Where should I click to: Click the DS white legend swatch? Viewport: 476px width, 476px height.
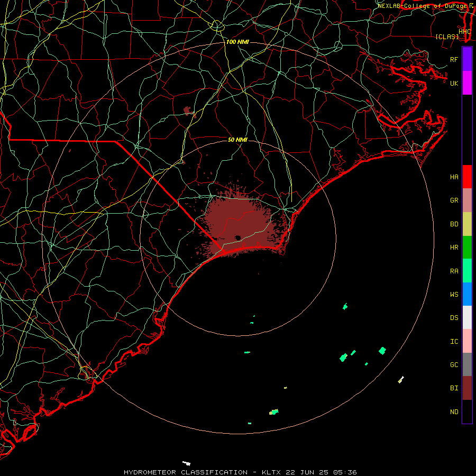(467, 317)
